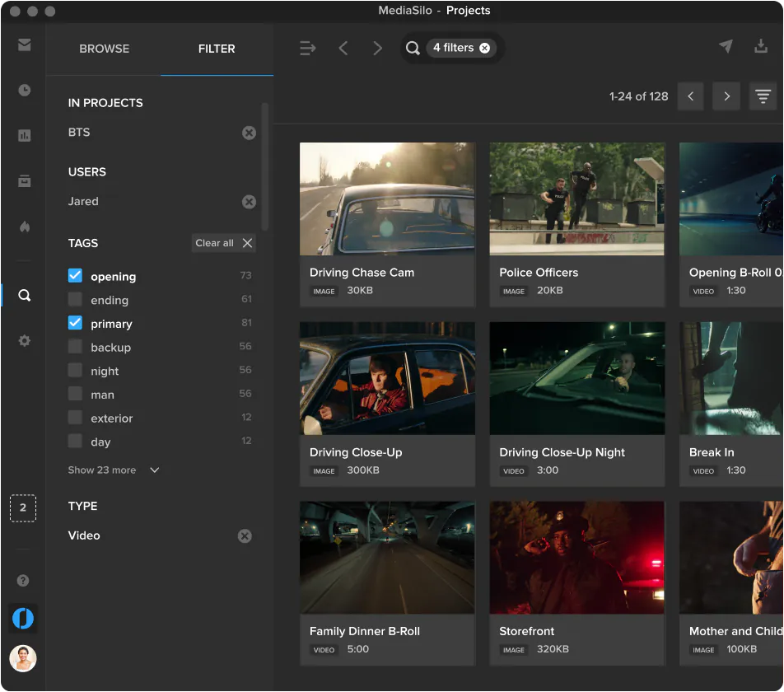
Task: Uncheck the opening tag checkbox
Action: pos(75,276)
